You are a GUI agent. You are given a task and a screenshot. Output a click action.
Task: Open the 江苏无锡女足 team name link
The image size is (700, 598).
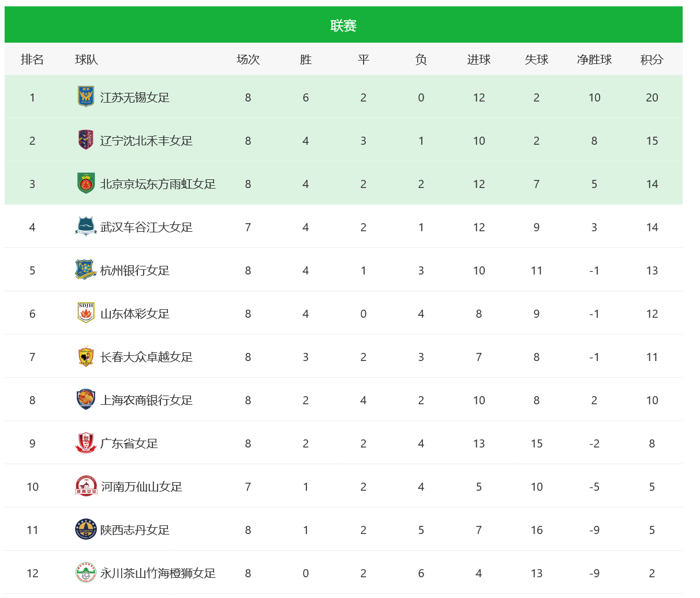(x=135, y=97)
